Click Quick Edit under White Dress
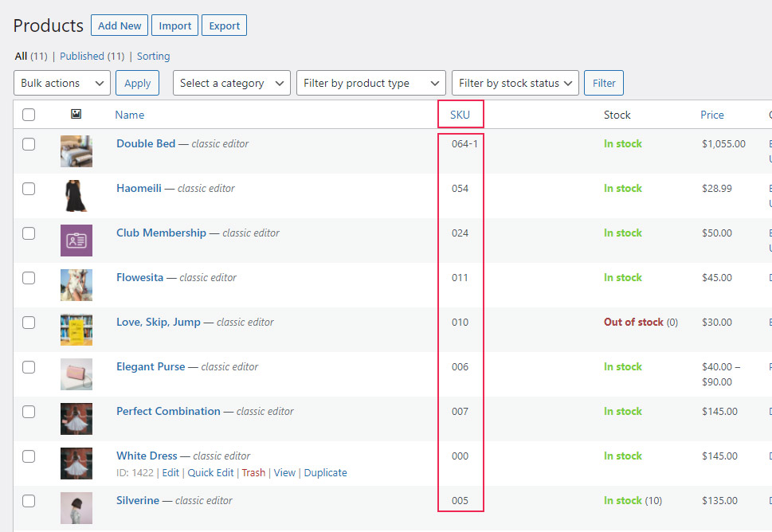Screen dimensions: 772x532 pyautogui.click(x=210, y=472)
